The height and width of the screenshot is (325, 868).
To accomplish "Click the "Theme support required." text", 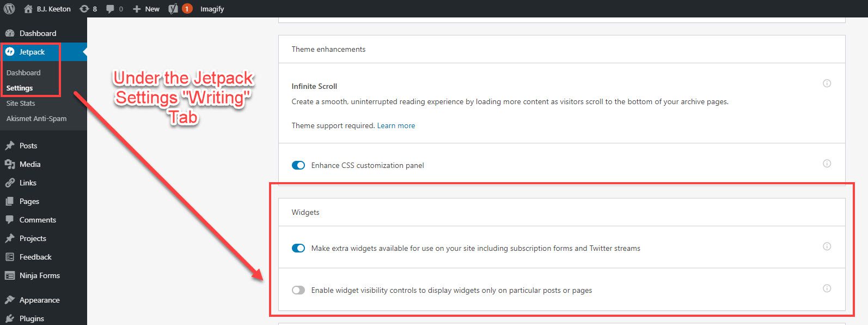I will click(333, 125).
